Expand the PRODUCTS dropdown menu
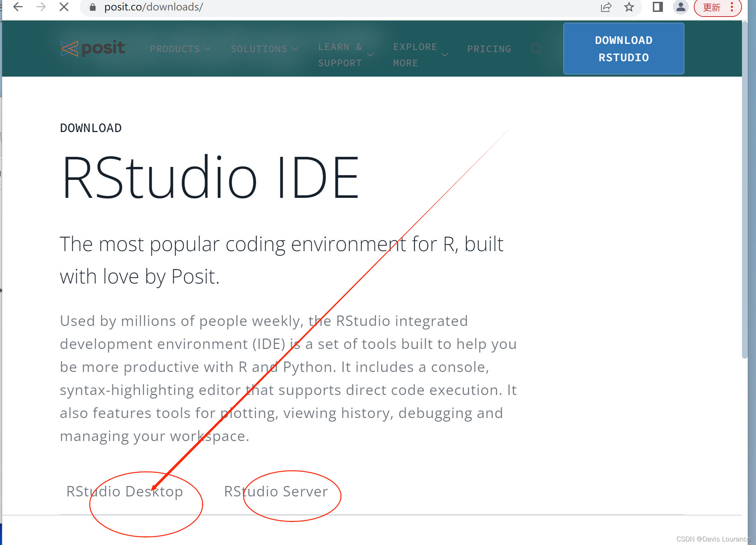 pyautogui.click(x=180, y=49)
